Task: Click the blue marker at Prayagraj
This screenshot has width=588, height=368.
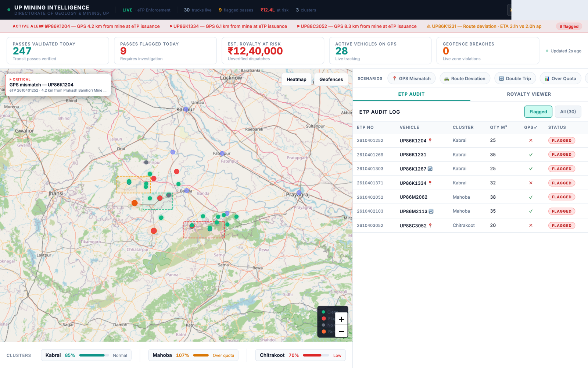Action: click(299, 192)
